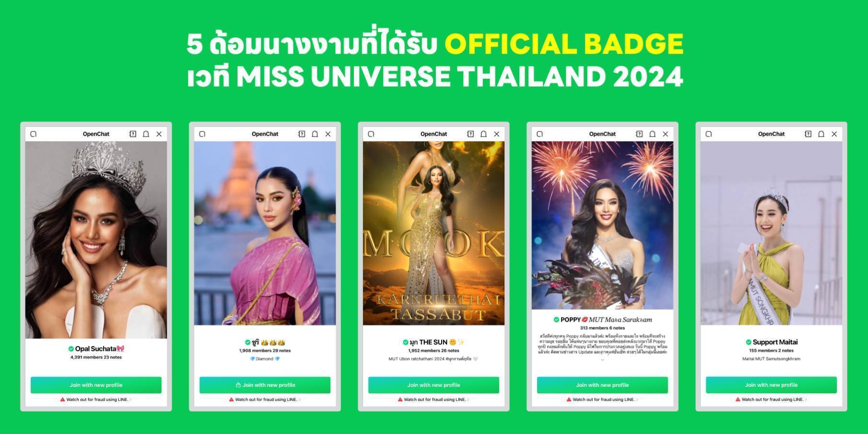Join locked ชูรี chat with new profile

pyautogui.click(x=265, y=385)
